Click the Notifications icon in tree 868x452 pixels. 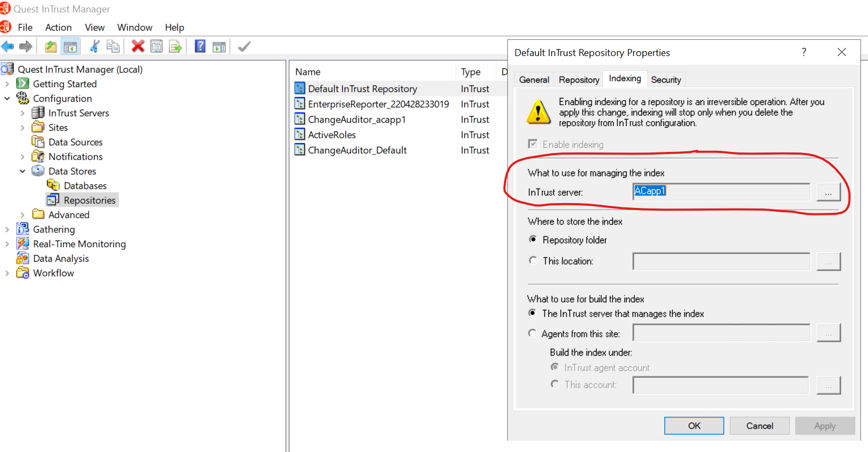pos(38,156)
